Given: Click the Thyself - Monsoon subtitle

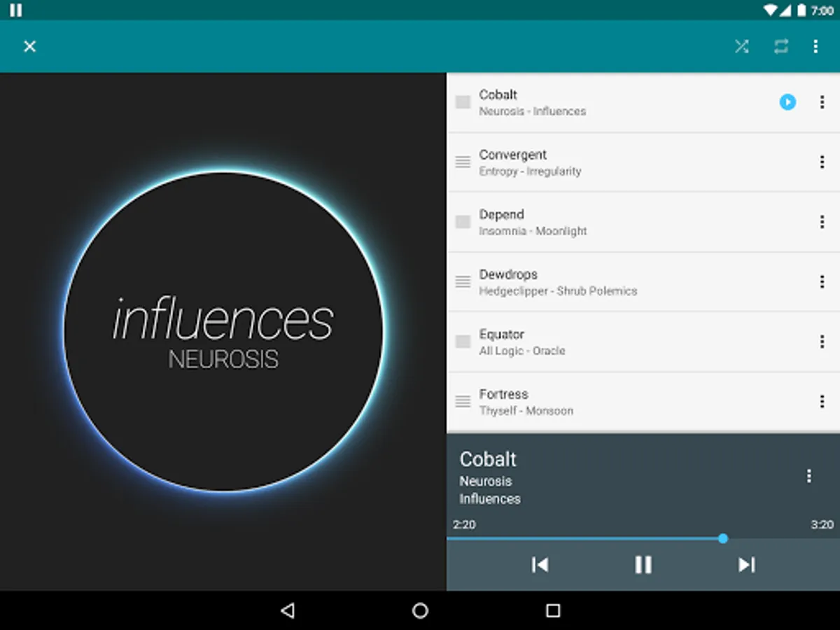Looking at the screenshot, I should click(x=526, y=411).
